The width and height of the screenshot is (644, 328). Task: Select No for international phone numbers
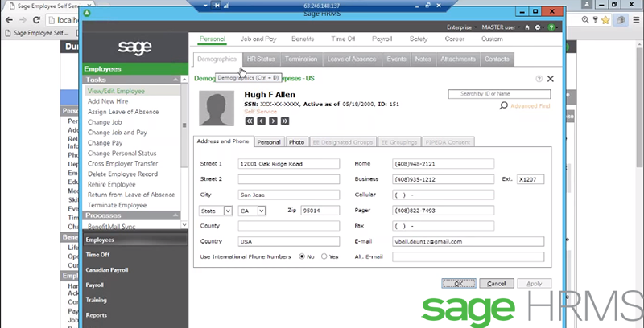pos(301,256)
